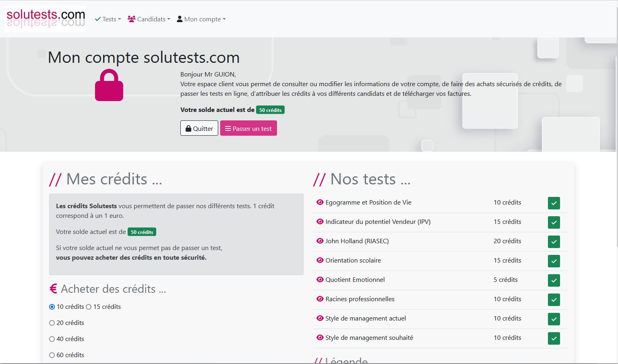The image size is (618, 364).
Task: Click the Passer un test button
Action: tap(248, 128)
